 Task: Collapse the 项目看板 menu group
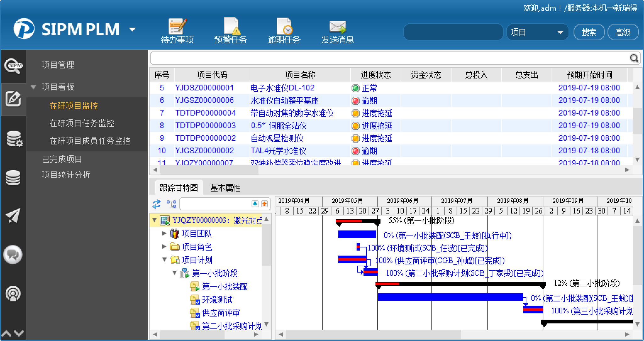coord(33,87)
